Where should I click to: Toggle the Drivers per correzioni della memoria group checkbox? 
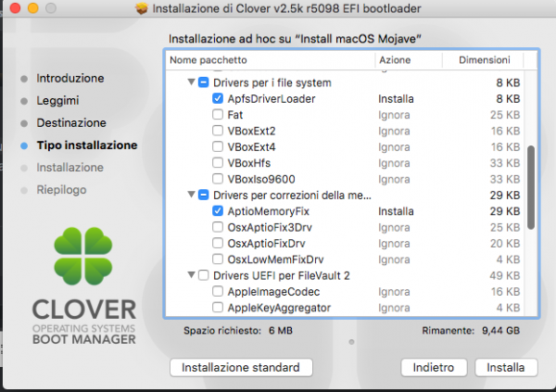click(203, 195)
